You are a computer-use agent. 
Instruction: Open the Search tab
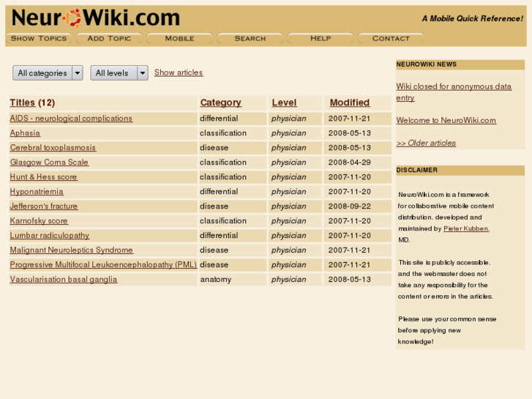click(250, 38)
